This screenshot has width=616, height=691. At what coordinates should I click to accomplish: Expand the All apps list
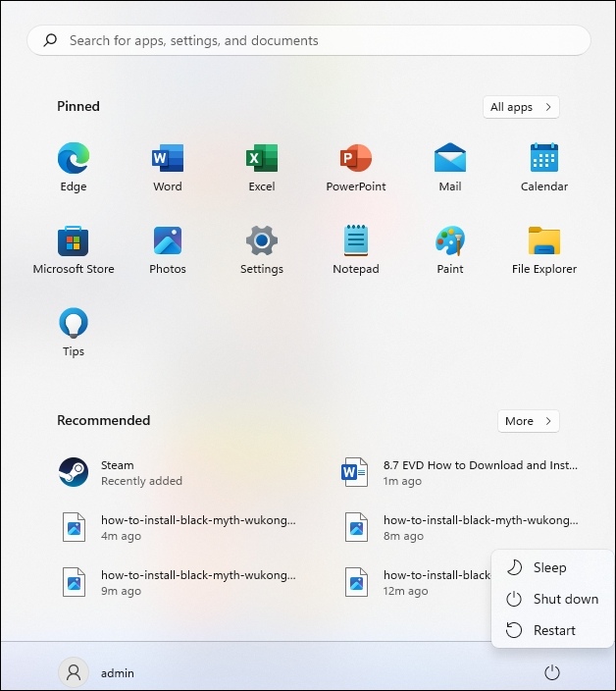pyautogui.click(x=521, y=107)
